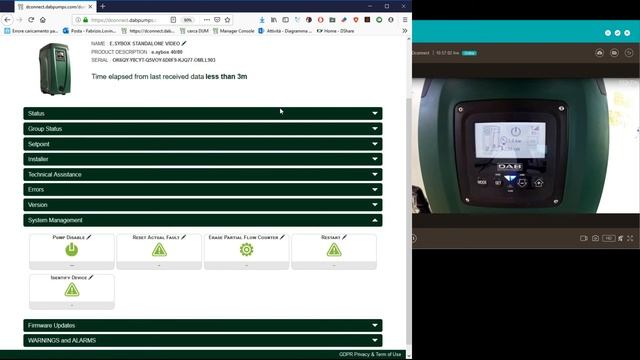Click the Identify Device warning icon
The height and width of the screenshot is (360, 640).
point(72,290)
